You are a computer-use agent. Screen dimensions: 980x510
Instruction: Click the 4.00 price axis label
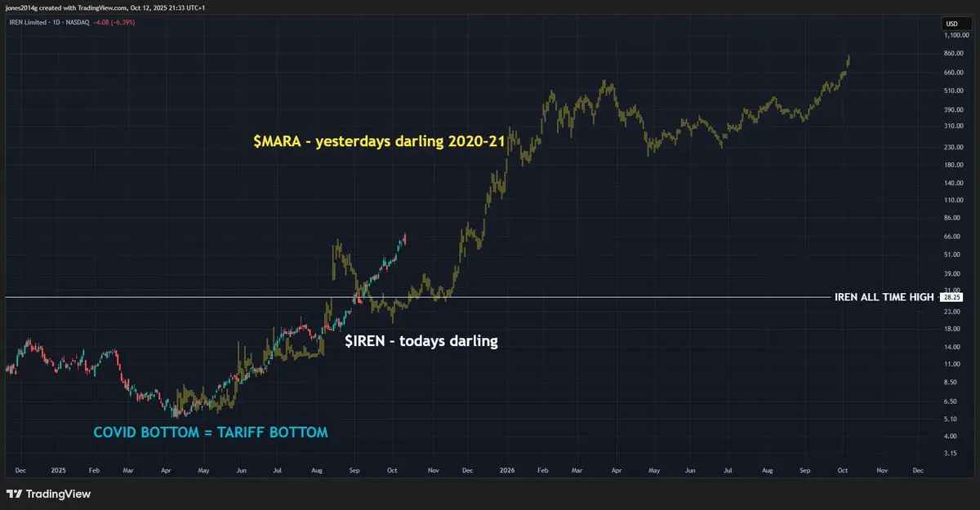click(x=951, y=437)
